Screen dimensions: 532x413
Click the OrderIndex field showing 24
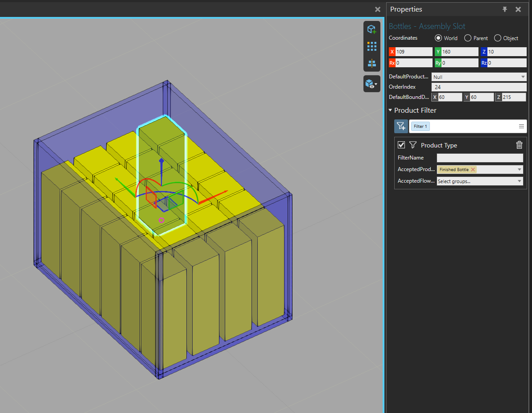[479, 87]
